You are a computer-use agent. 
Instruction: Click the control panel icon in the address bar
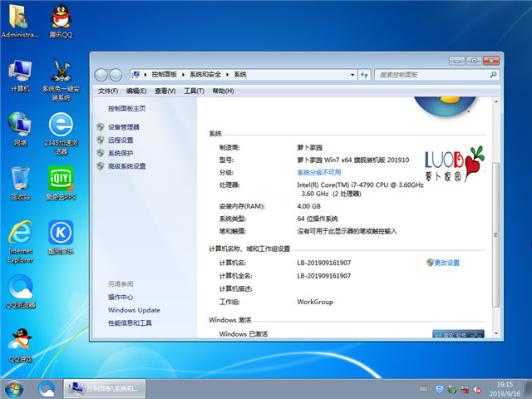click(x=136, y=74)
